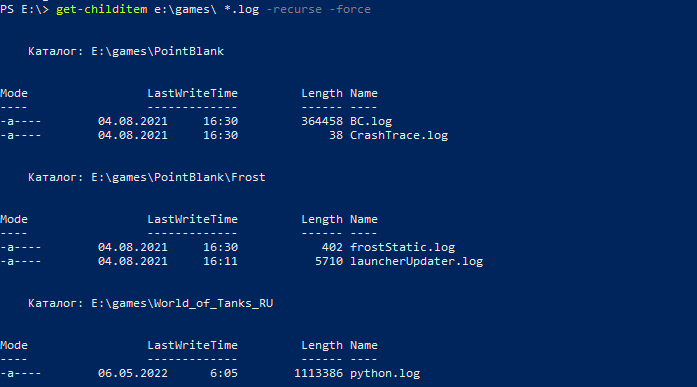Click the PS E:\> prompt
This screenshot has height=387, width=697.
(24, 9)
